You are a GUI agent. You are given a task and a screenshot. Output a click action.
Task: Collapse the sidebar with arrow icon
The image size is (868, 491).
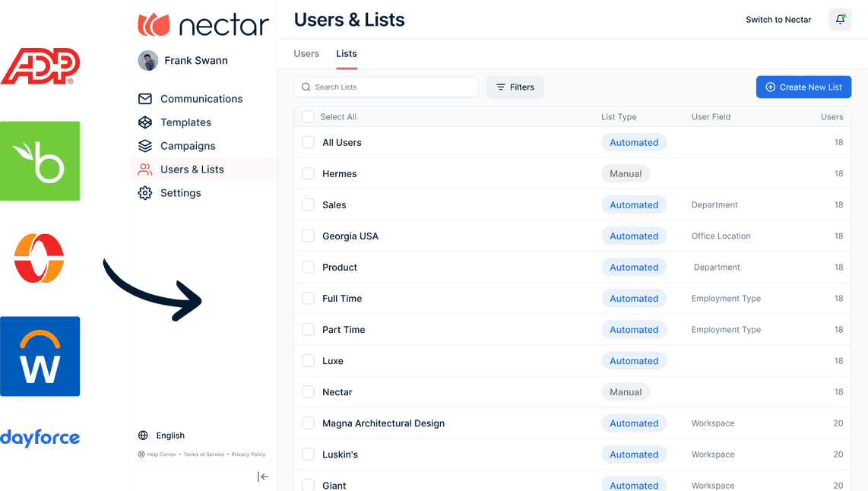click(262, 477)
